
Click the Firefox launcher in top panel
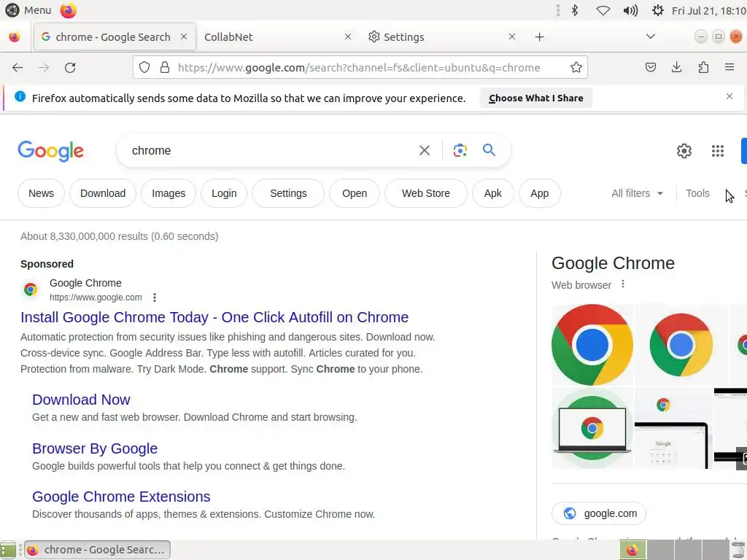[68, 10]
